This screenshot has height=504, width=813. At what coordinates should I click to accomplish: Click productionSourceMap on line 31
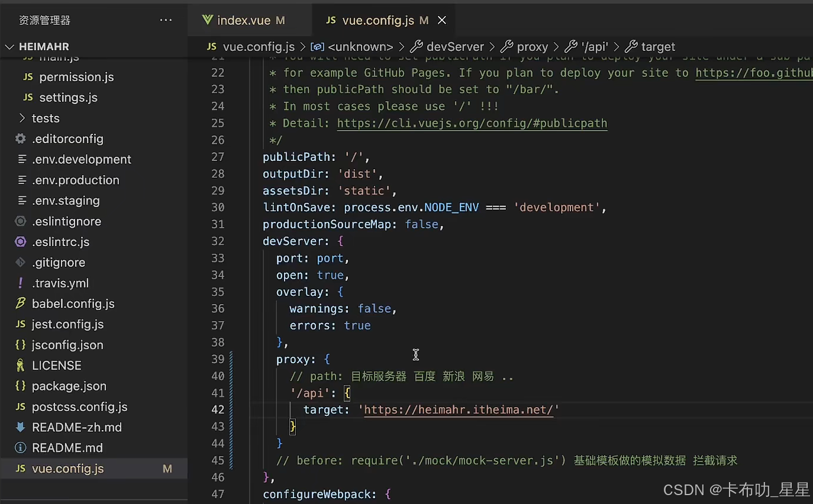(x=327, y=224)
